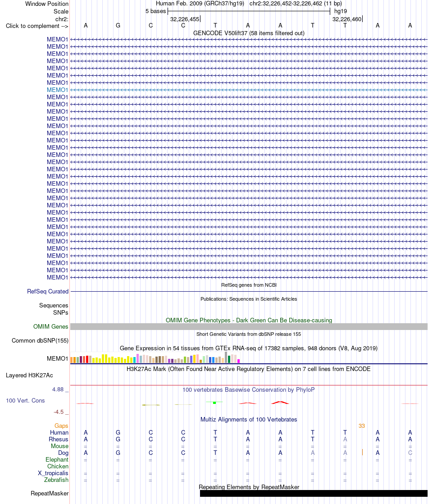The width and height of the screenshot is (428, 504).
Task: Click the orange Gaps label
Action: point(61,426)
